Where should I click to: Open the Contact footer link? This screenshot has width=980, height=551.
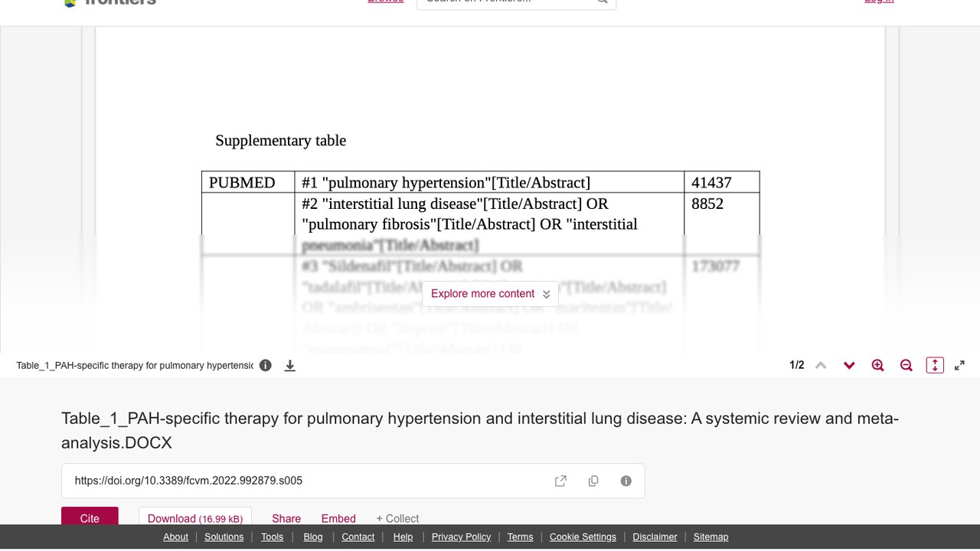(358, 537)
